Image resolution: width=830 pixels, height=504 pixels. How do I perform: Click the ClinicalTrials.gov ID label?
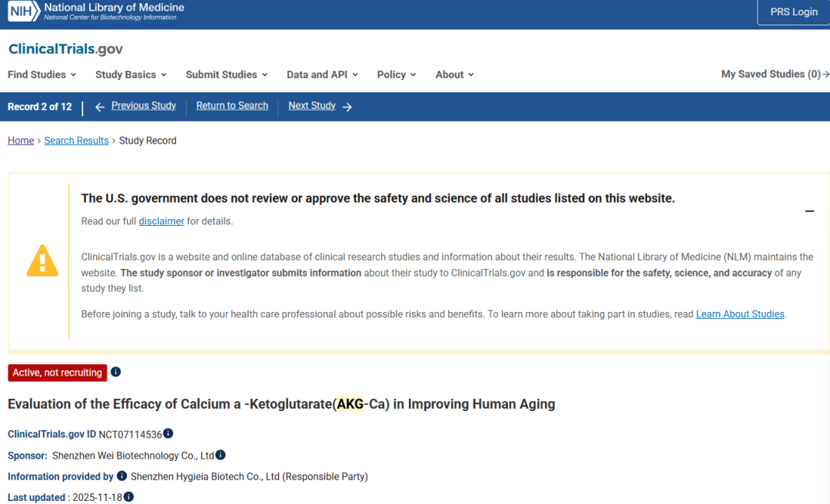tap(52, 434)
